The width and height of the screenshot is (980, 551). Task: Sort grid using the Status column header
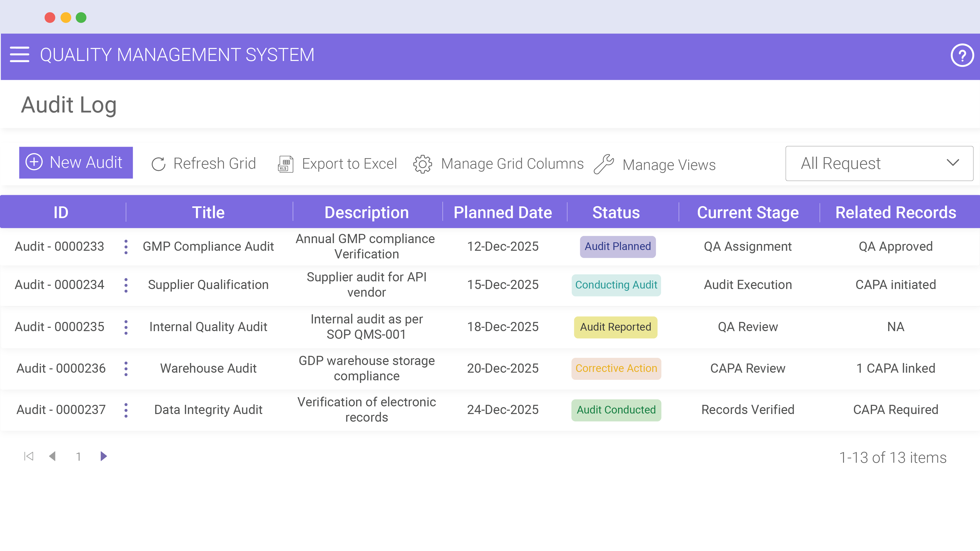[x=616, y=212]
